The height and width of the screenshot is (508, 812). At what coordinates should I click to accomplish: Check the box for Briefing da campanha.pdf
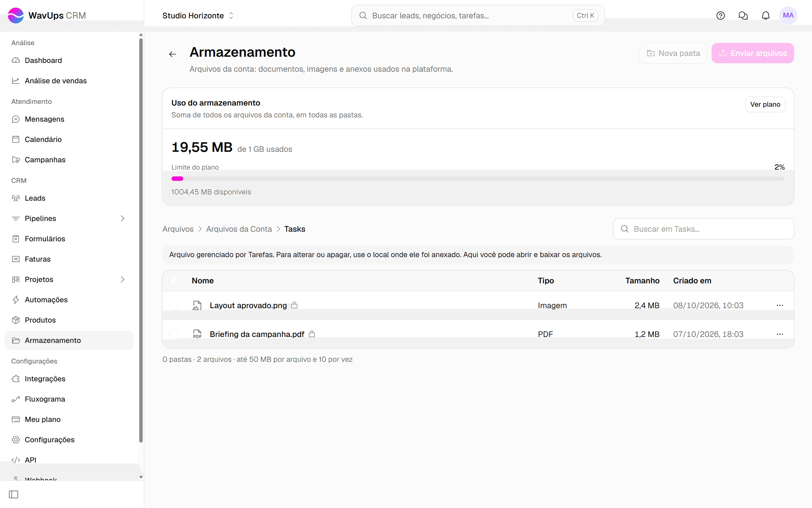(173, 334)
